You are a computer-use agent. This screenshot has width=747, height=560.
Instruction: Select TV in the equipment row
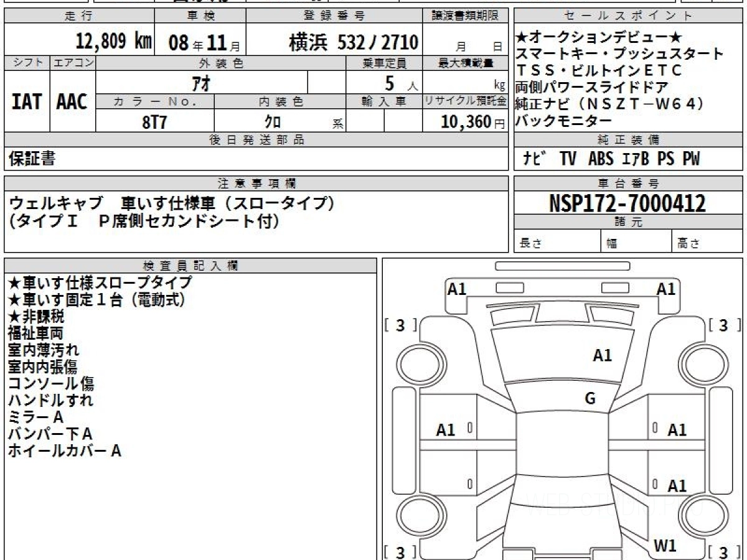pyautogui.click(x=568, y=159)
